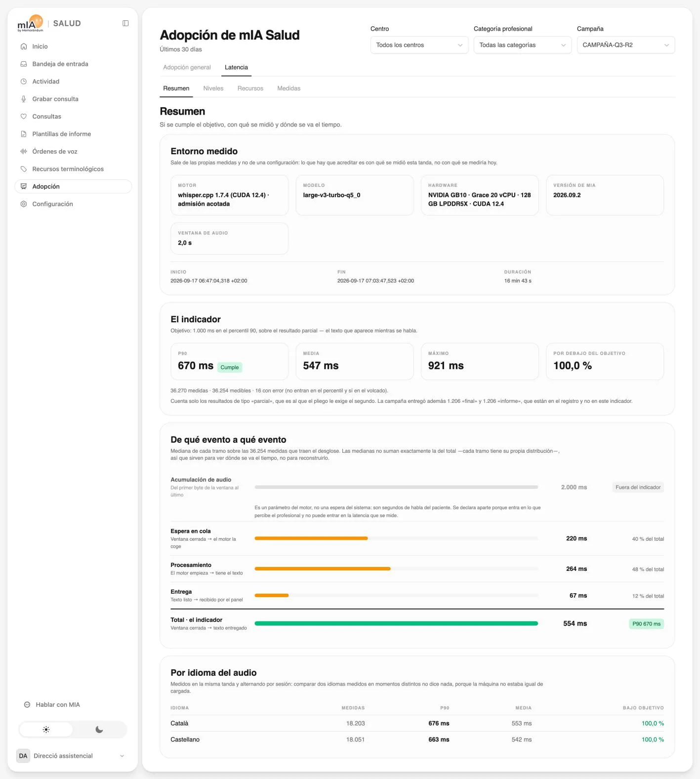The image size is (700, 779).
Task: Click the Configuración gear icon
Action: (24, 204)
